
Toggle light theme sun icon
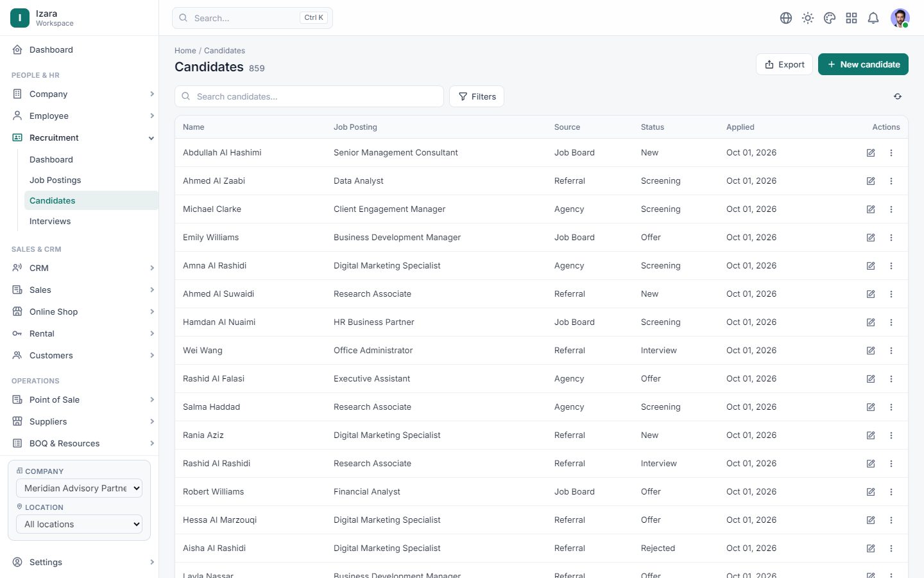(808, 18)
